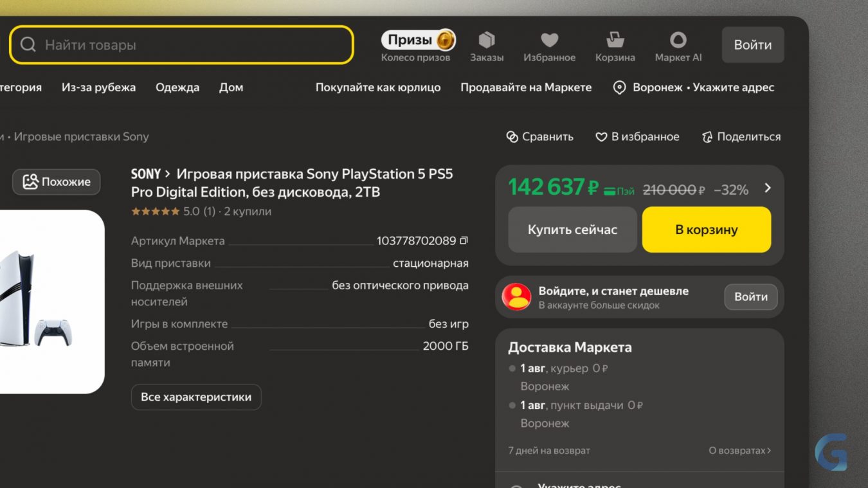Focus the 'Найти товары' search field

point(182,45)
